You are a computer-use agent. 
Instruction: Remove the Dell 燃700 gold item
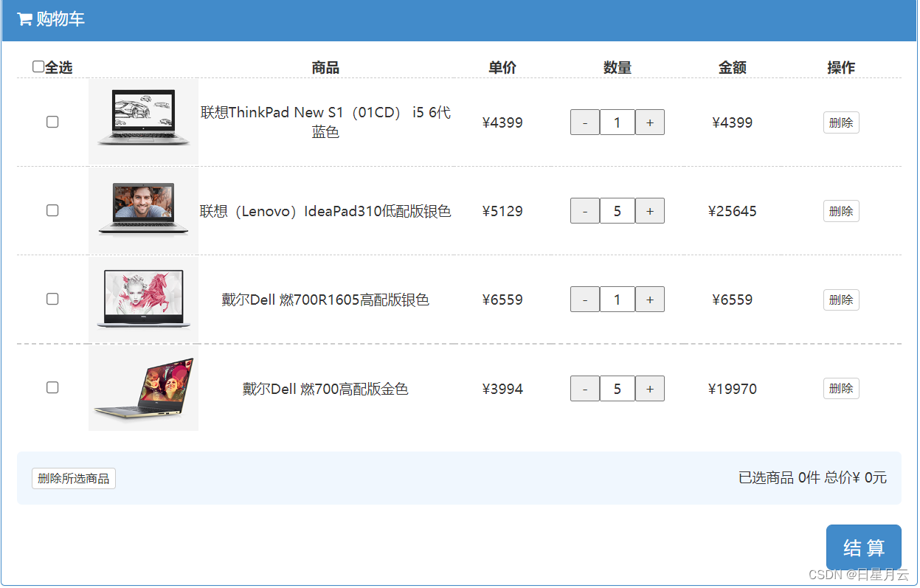(x=841, y=388)
